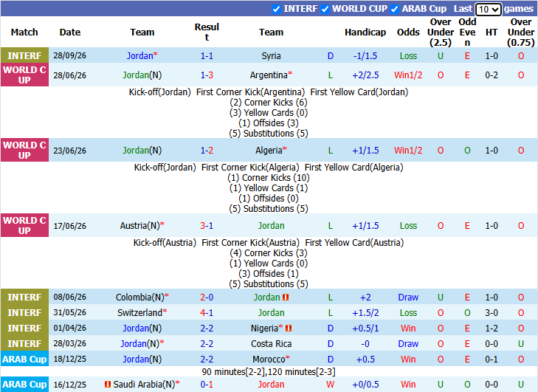Click '90 minutes[2-2],120 minutes[2-3]' note
538x392 pixels.
tap(269, 372)
